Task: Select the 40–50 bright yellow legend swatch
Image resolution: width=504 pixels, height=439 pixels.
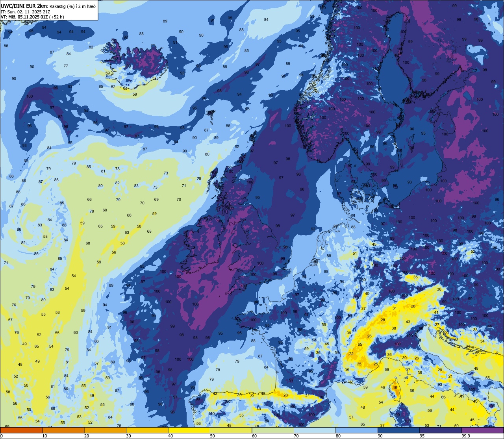Action: pyautogui.click(x=189, y=430)
